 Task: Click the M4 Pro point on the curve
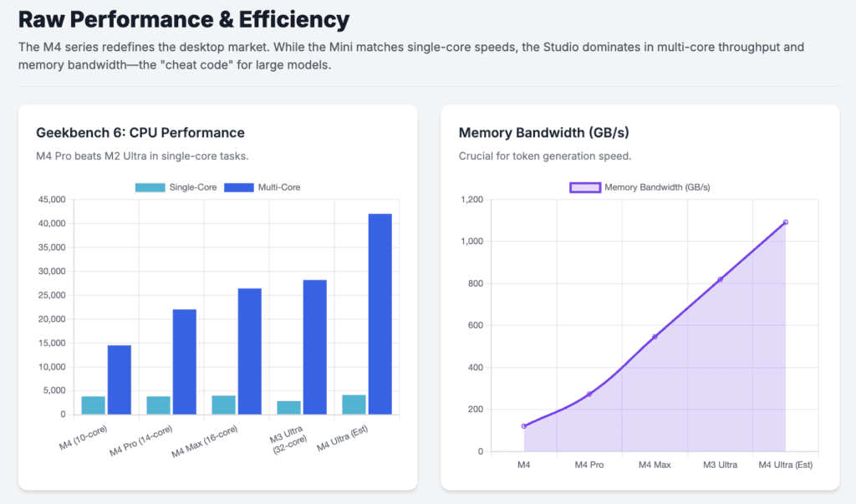tap(588, 392)
